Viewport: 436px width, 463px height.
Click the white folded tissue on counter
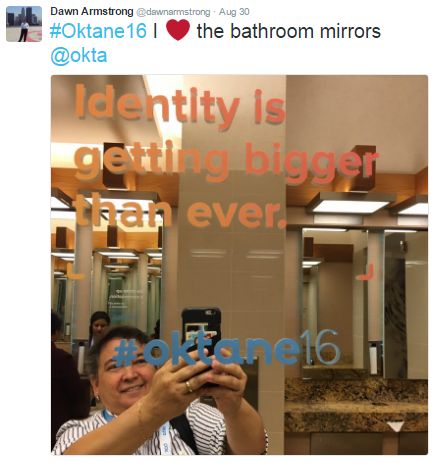(396, 426)
